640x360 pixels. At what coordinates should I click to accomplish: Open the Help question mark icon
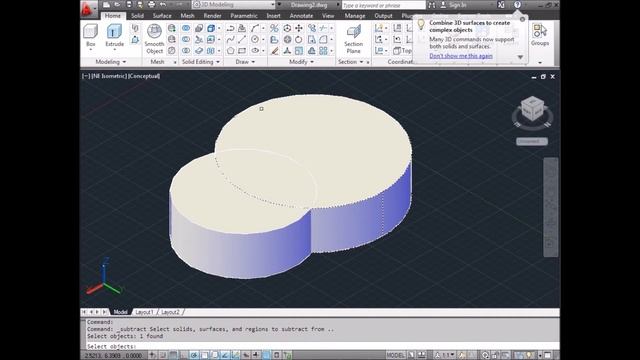(x=517, y=5)
